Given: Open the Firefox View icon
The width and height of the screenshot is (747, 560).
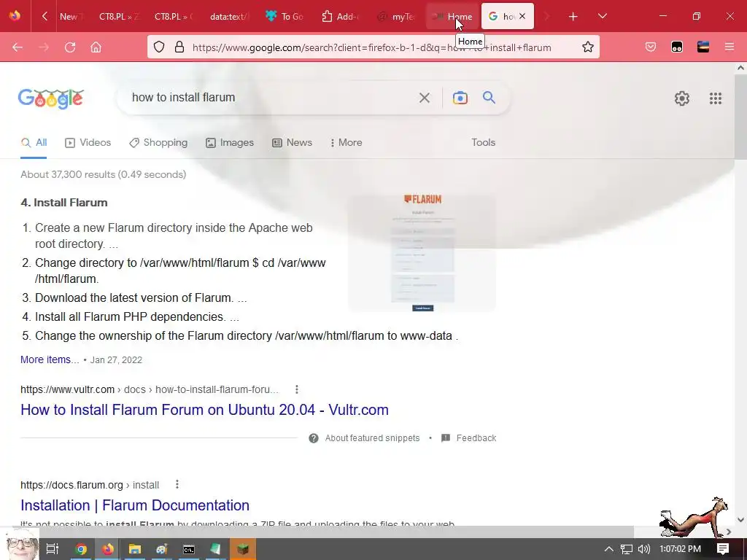Looking at the screenshot, I should (15, 16).
